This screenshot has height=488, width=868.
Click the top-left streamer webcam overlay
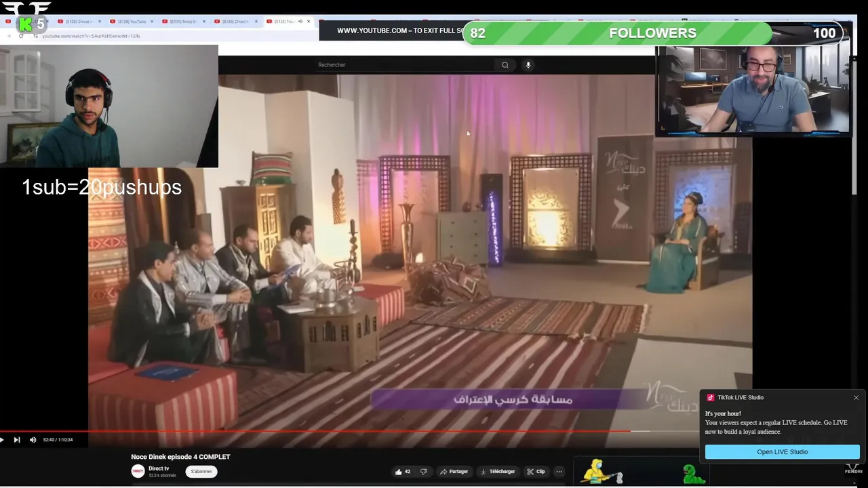[x=109, y=106]
